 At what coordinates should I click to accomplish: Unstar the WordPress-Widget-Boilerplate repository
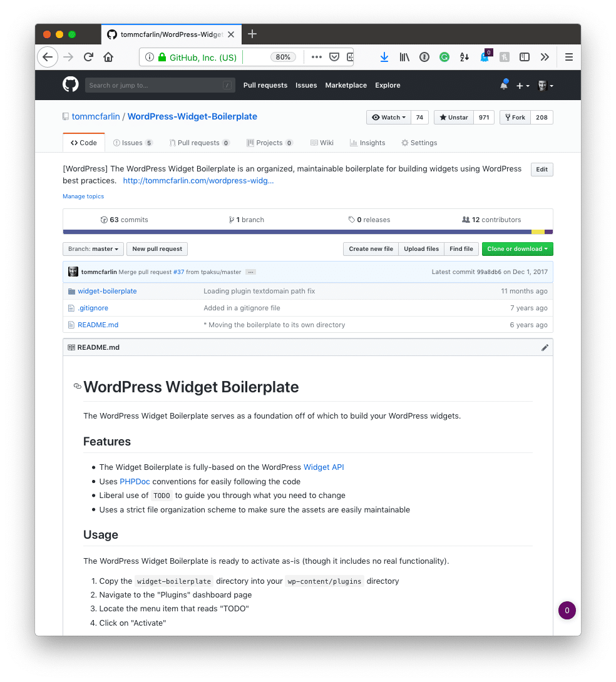[453, 117]
